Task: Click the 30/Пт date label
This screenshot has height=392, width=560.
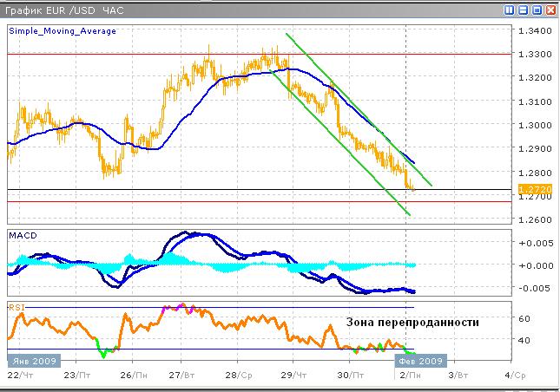Action: (x=351, y=376)
